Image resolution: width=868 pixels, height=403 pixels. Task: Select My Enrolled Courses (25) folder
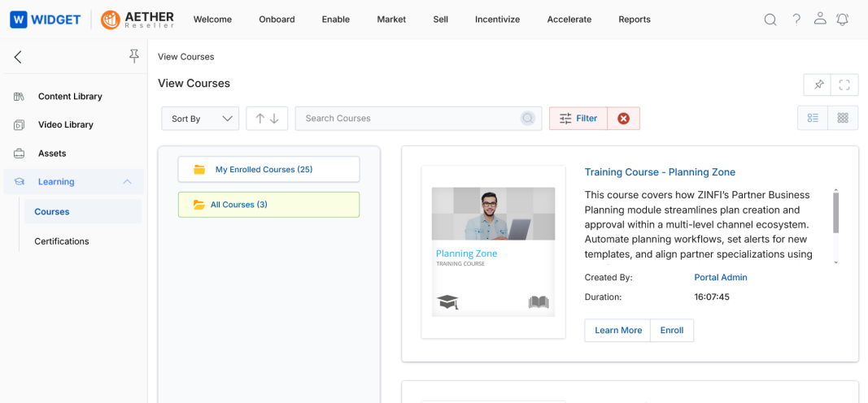[x=268, y=169]
